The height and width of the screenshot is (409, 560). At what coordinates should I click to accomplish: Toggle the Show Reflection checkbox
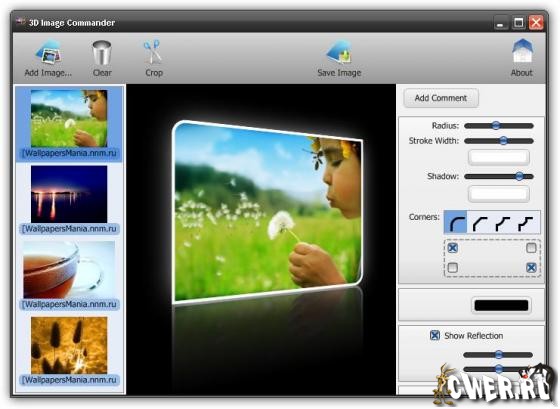pyautogui.click(x=435, y=335)
